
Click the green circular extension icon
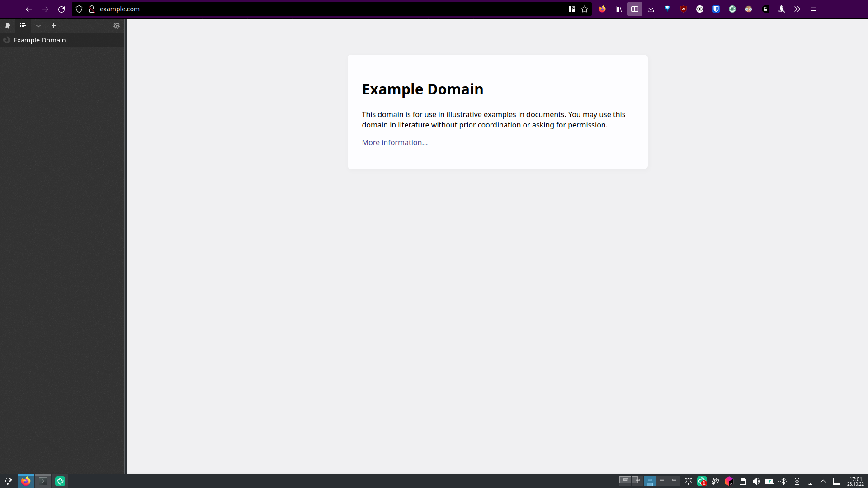(732, 9)
